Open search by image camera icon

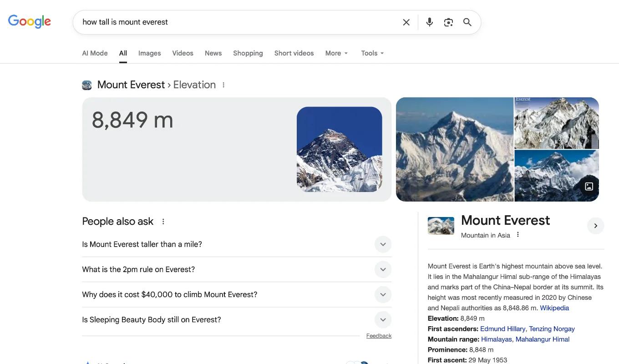pyautogui.click(x=448, y=22)
